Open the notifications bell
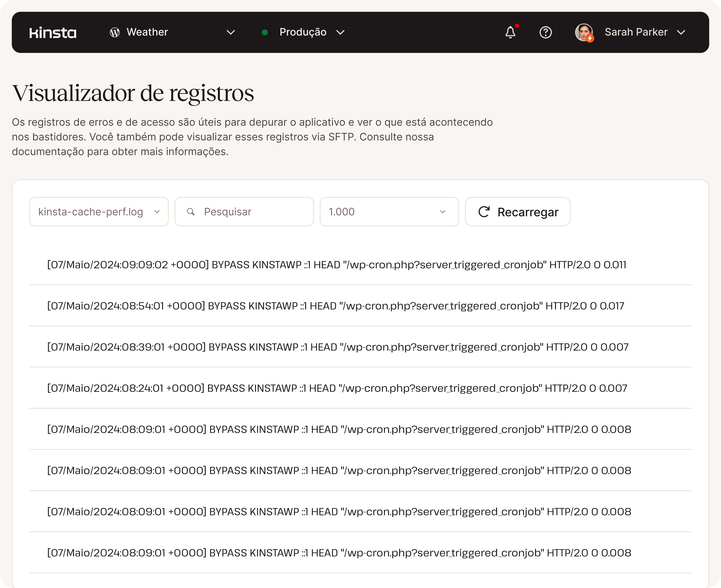The width and height of the screenshot is (721, 588). 510,33
